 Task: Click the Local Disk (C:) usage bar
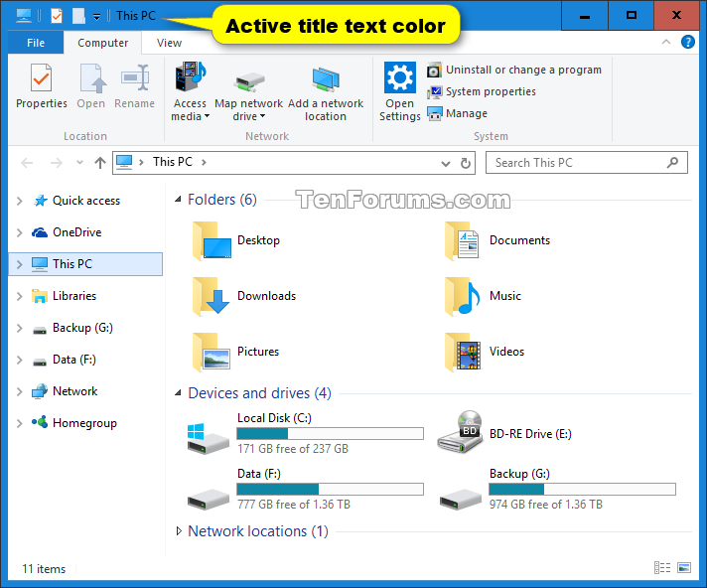click(330, 434)
